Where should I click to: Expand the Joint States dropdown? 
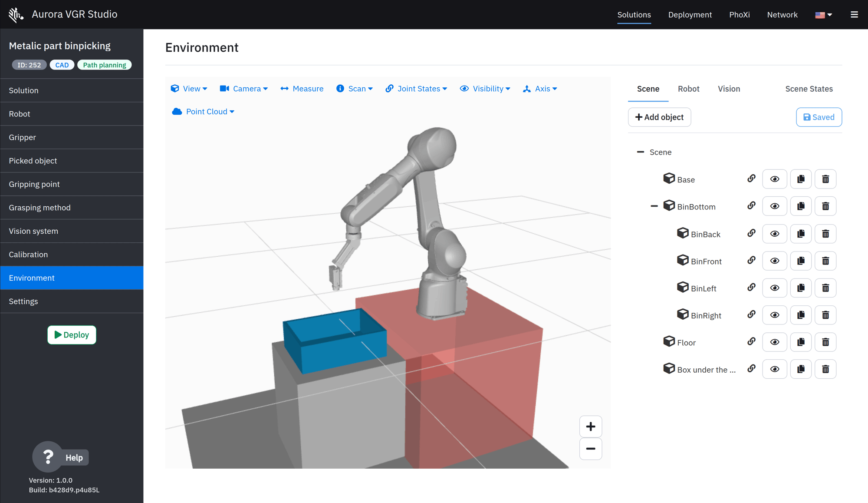(x=416, y=89)
